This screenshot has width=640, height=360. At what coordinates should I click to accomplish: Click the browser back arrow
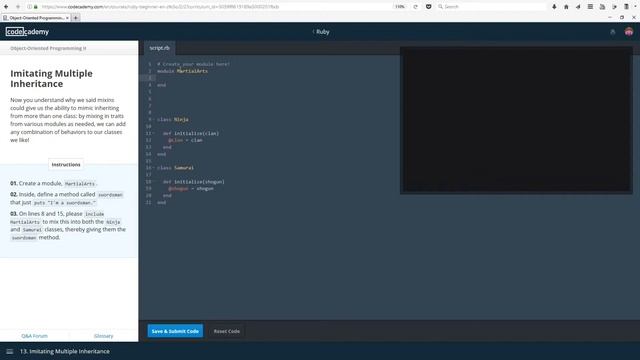click(x=6, y=7)
